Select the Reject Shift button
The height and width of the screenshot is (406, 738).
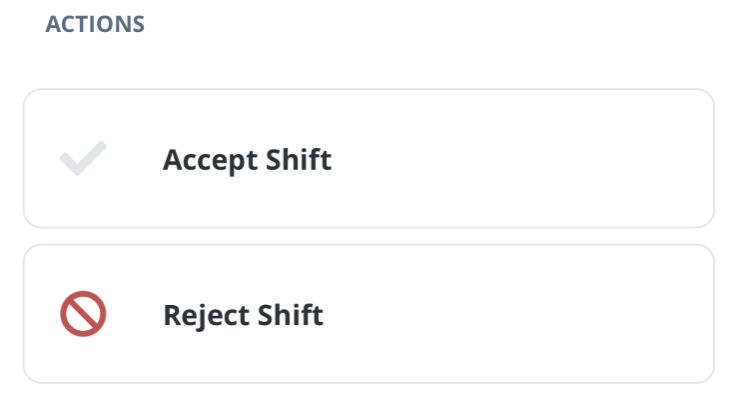pos(369,314)
